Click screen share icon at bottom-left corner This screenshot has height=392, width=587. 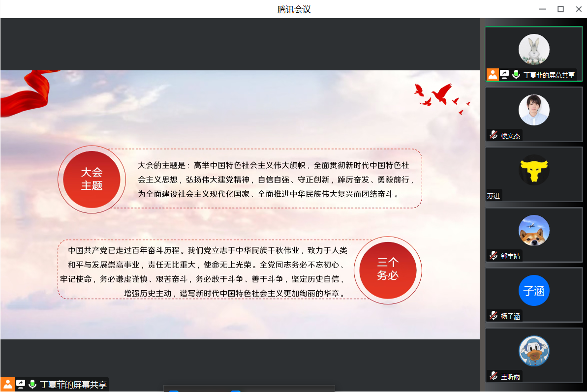click(21, 384)
